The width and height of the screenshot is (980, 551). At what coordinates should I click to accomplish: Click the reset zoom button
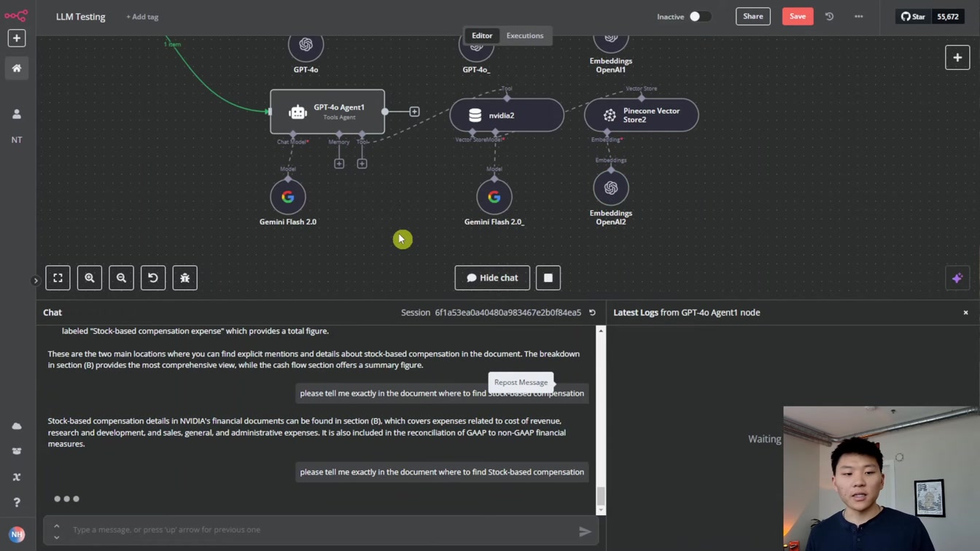(x=153, y=278)
